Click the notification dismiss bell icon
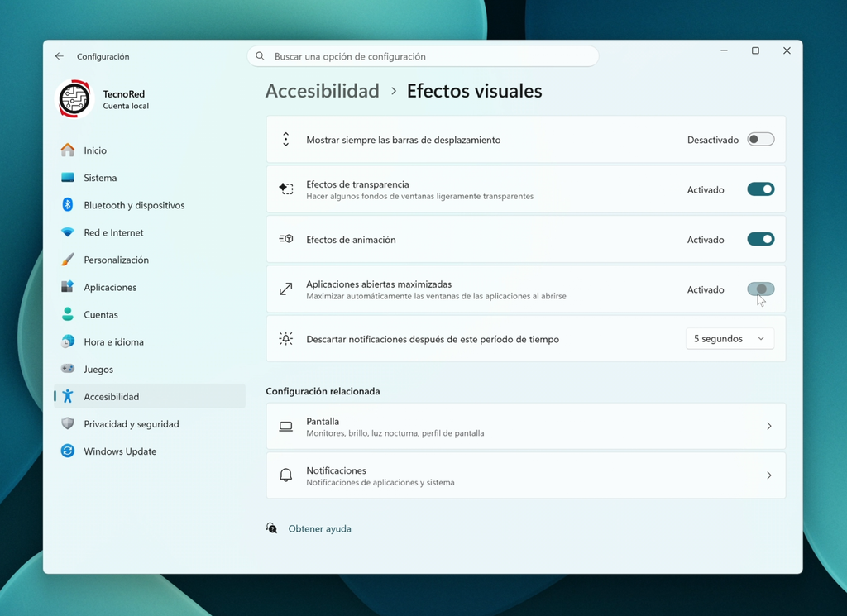Screen dimensions: 847x616 285,338
